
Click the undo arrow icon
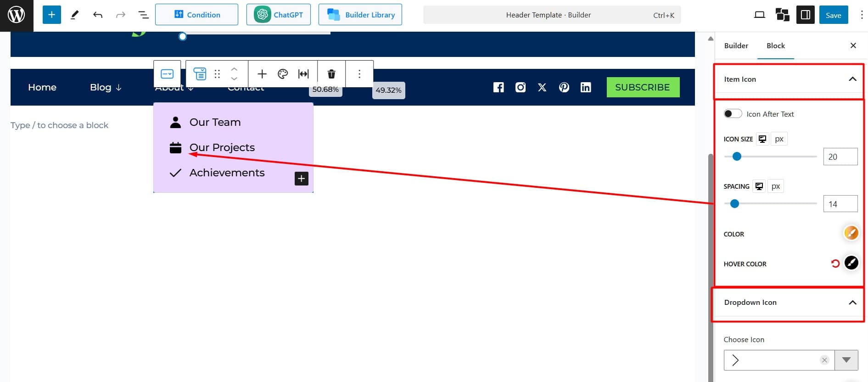(97, 15)
